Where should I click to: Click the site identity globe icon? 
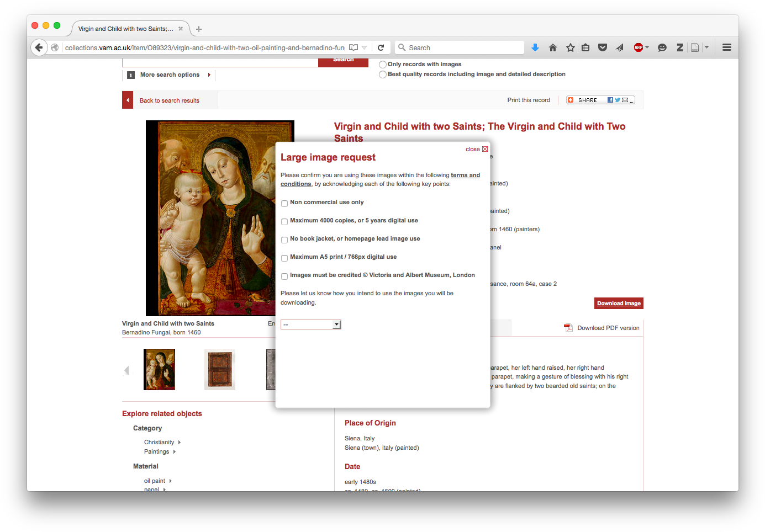[x=55, y=47]
